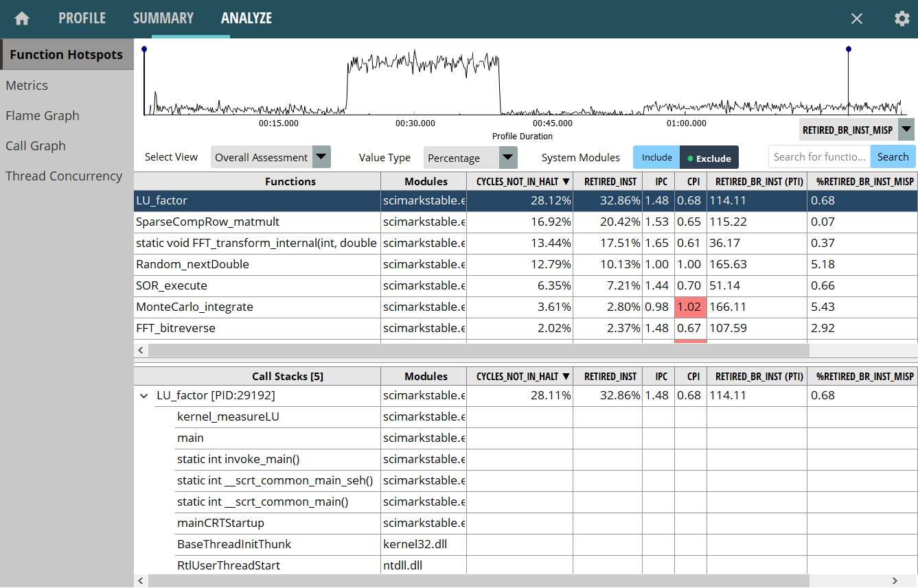The width and height of the screenshot is (918, 588).
Task: Toggle System Modules to Exclude
Action: pyautogui.click(x=709, y=158)
